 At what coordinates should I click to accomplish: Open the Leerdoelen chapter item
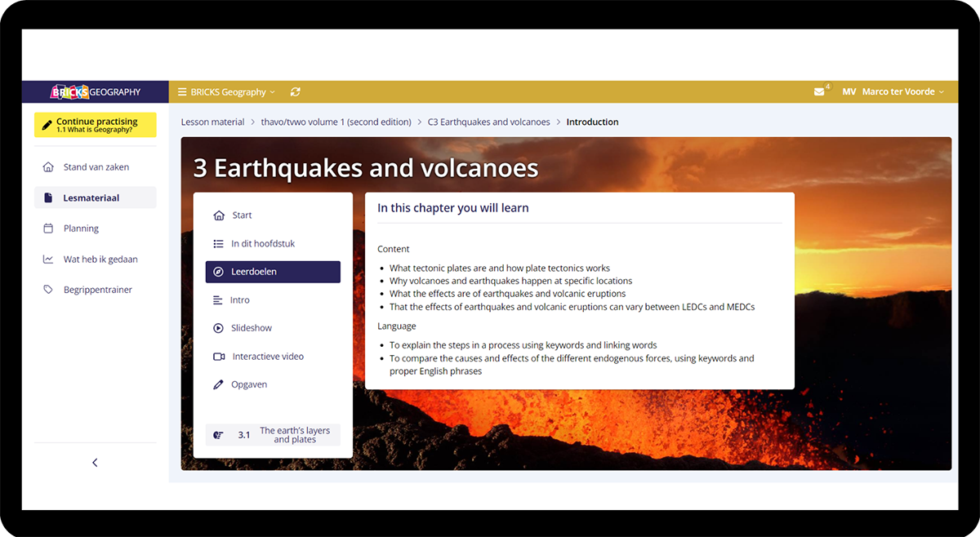pyautogui.click(x=273, y=272)
